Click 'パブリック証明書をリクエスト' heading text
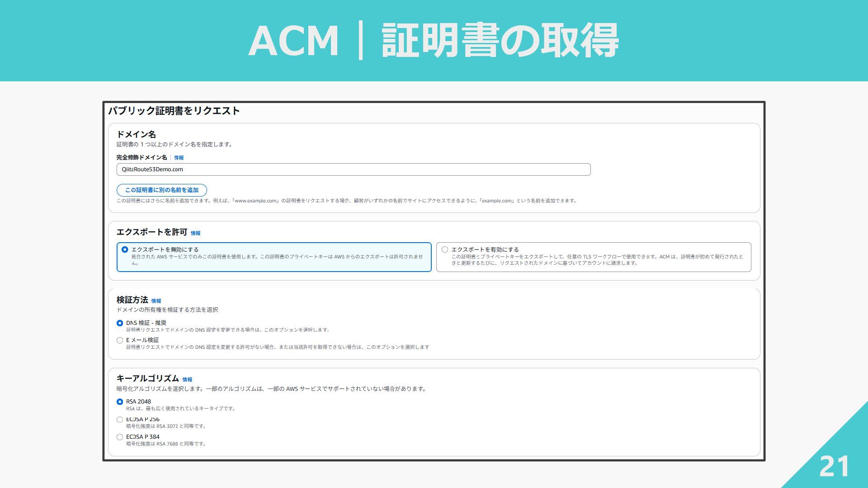The height and width of the screenshot is (488, 868). [x=174, y=111]
